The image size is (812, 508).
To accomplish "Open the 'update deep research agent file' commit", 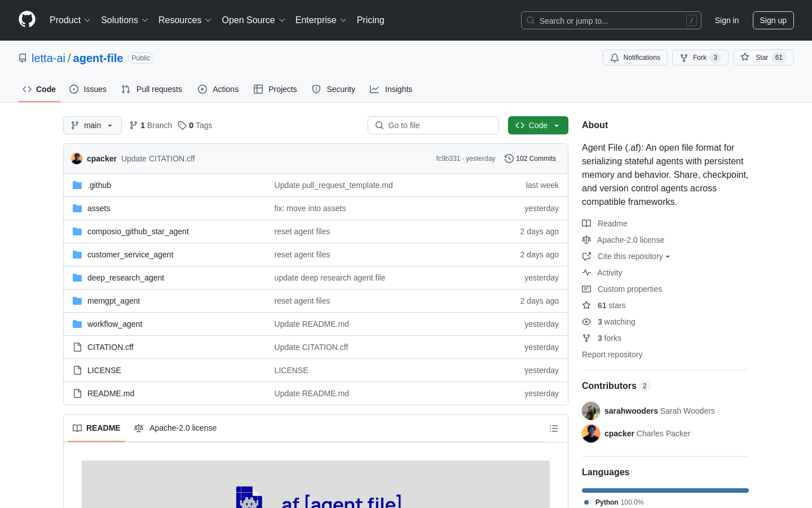I will click(330, 278).
